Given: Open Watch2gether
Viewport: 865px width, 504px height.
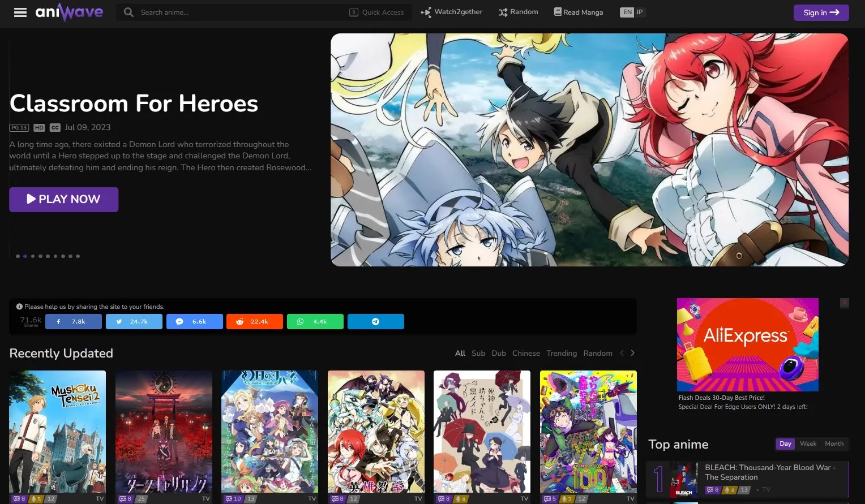Looking at the screenshot, I should tap(452, 12).
